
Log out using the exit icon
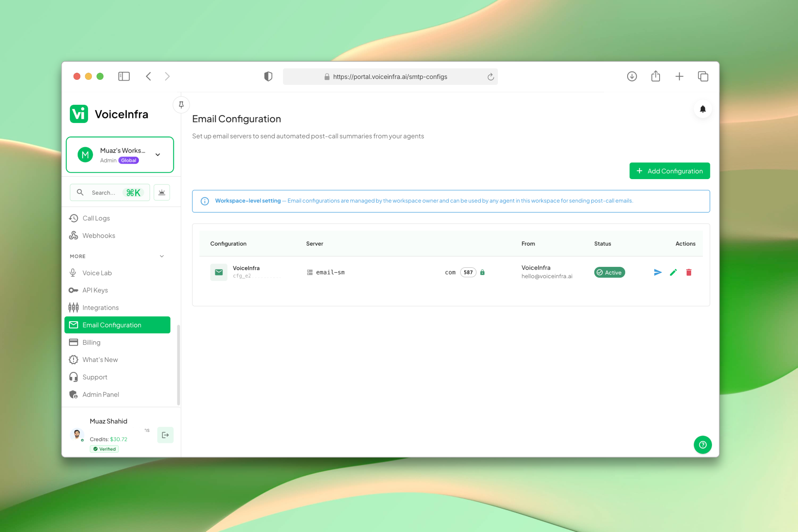point(165,435)
